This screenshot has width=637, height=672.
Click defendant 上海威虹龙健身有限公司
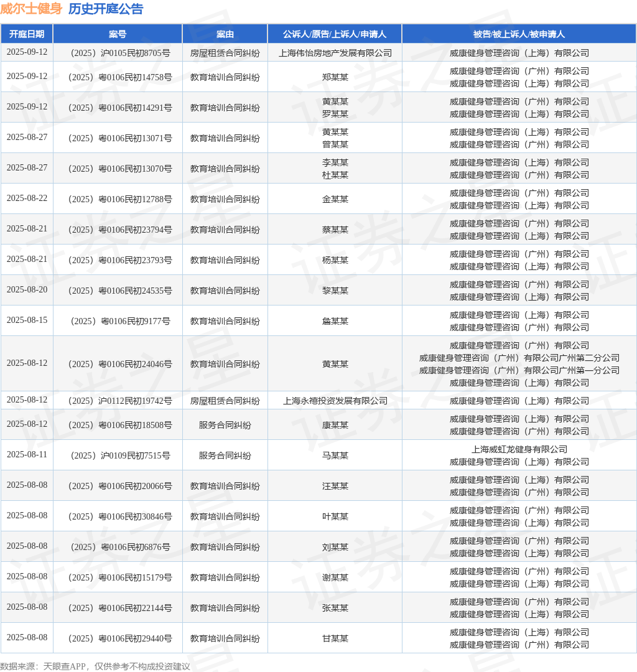(x=519, y=449)
